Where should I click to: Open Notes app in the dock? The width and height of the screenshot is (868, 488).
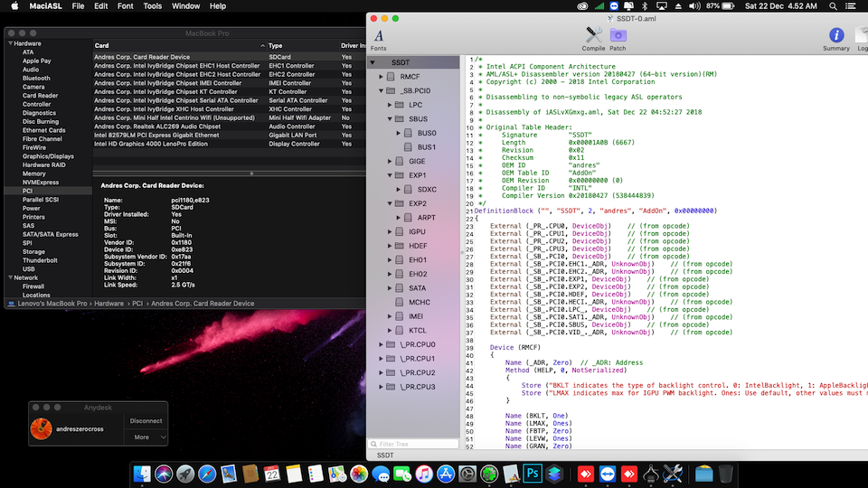point(293,474)
